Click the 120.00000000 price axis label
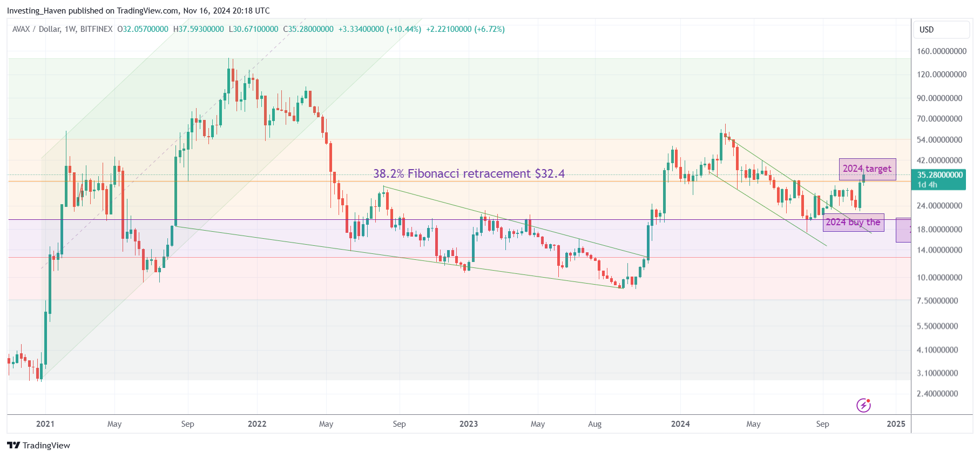The width and height of the screenshot is (980, 457). click(942, 75)
